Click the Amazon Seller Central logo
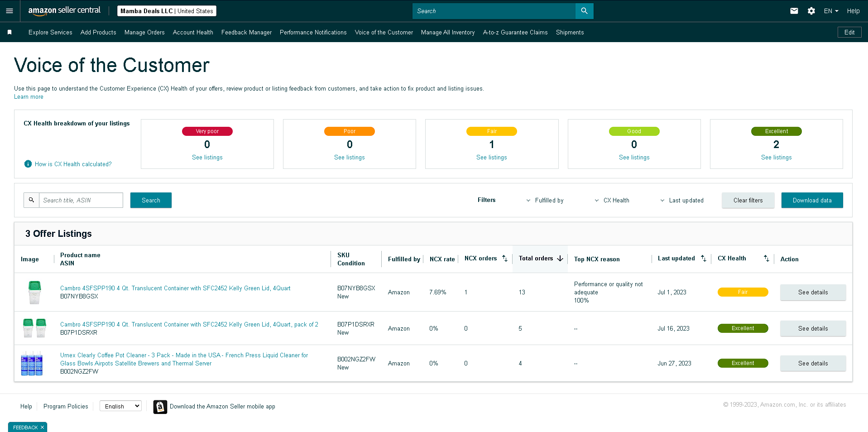 (x=64, y=10)
